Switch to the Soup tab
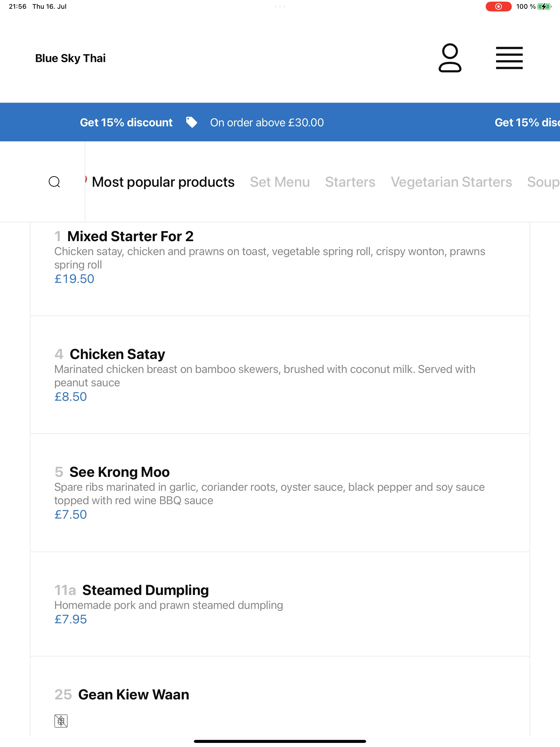Screen dimensions: 560x747 click(543, 182)
